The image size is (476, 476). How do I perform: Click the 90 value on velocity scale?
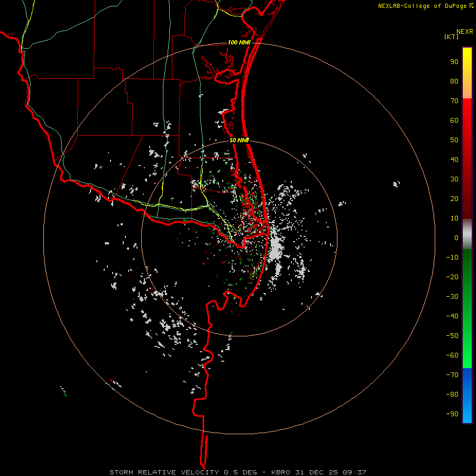coord(454,62)
